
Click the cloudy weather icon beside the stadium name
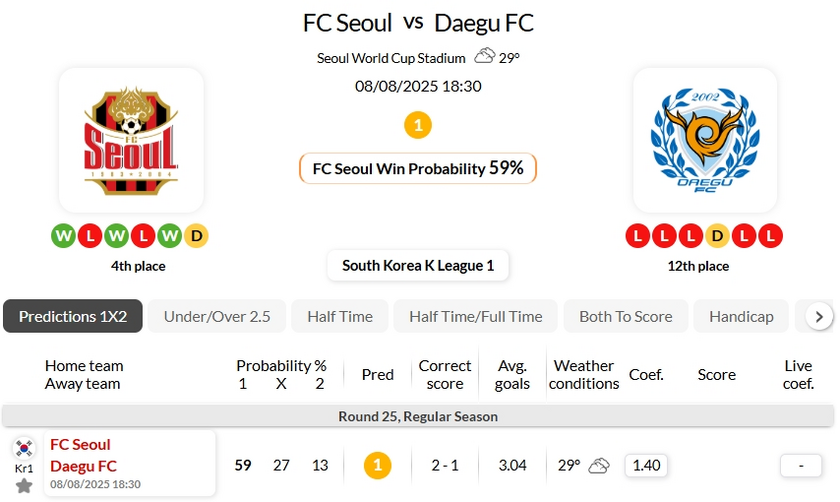click(x=485, y=57)
